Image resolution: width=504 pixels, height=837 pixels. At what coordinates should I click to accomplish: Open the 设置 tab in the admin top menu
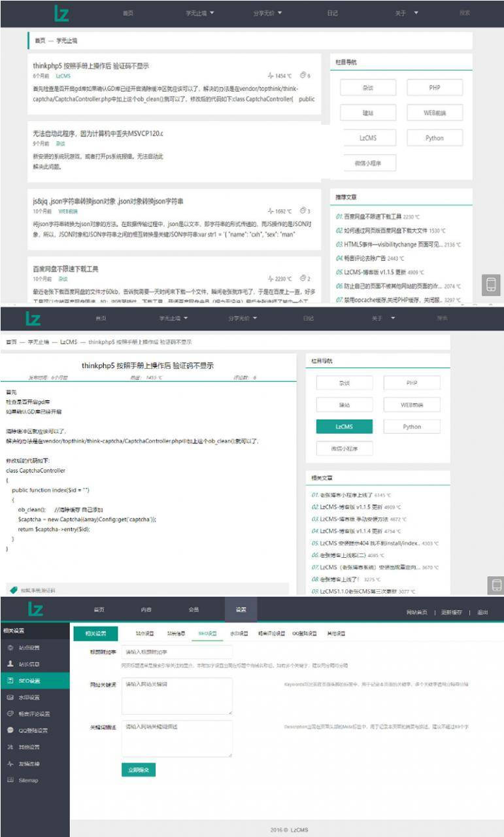pos(241,609)
